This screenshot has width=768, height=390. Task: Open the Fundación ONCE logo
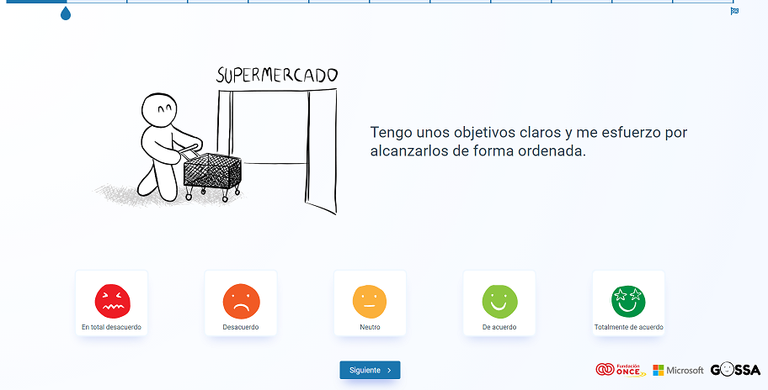click(621, 370)
